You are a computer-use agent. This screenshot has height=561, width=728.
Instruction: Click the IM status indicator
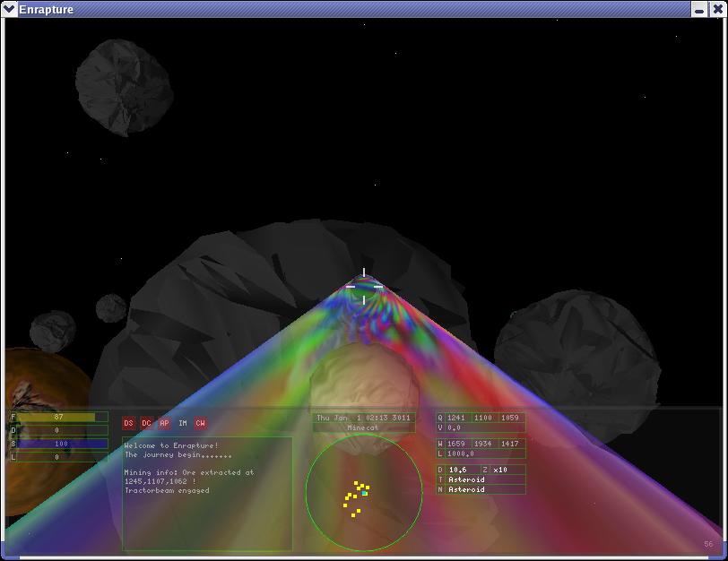183,423
